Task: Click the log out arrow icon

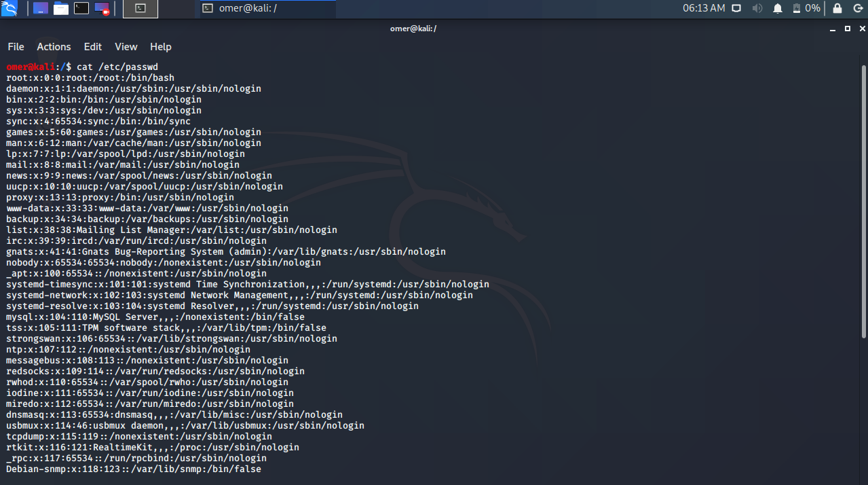Action: (857, 9)
